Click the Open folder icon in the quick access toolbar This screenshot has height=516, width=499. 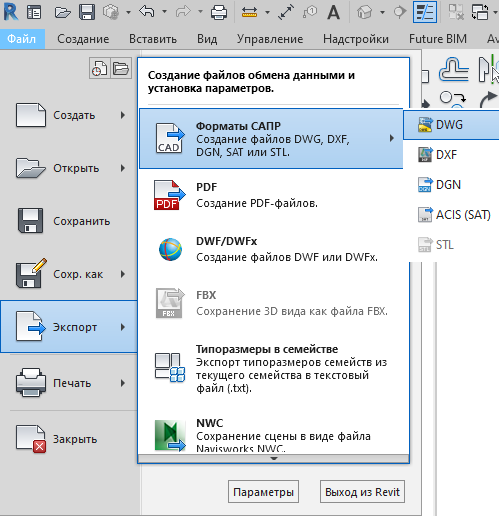63,13
